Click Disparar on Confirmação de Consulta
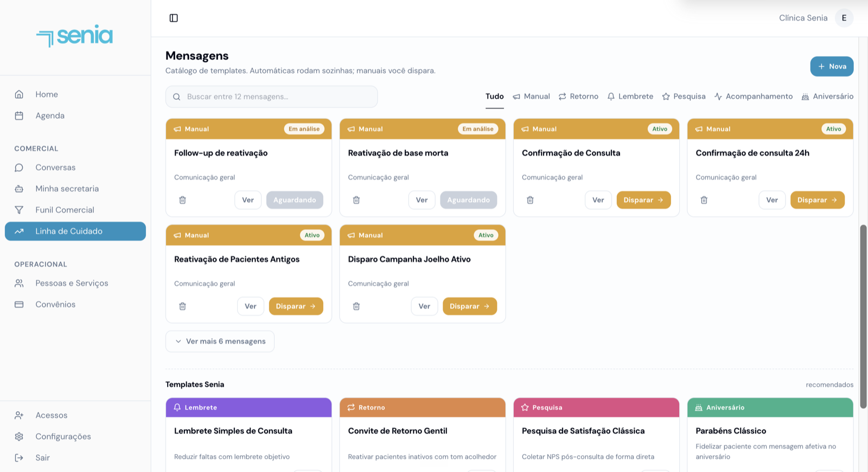This screenshot has height=472, width=868. click(x=643, y=200)
